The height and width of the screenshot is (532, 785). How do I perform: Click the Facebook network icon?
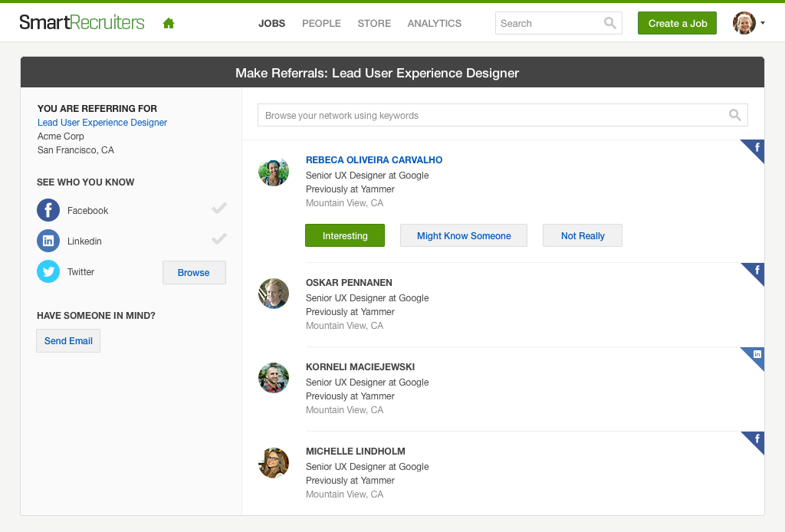point(48,210)
